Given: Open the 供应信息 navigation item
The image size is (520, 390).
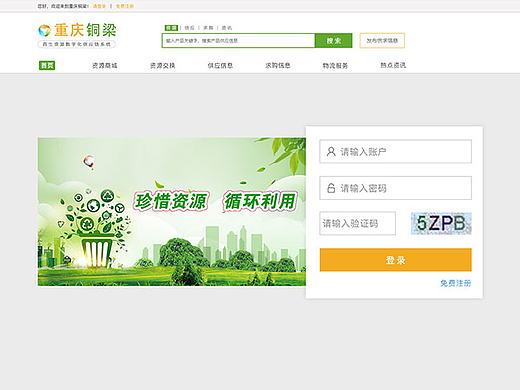Looking at the screenshot, I should pos(220,66).
